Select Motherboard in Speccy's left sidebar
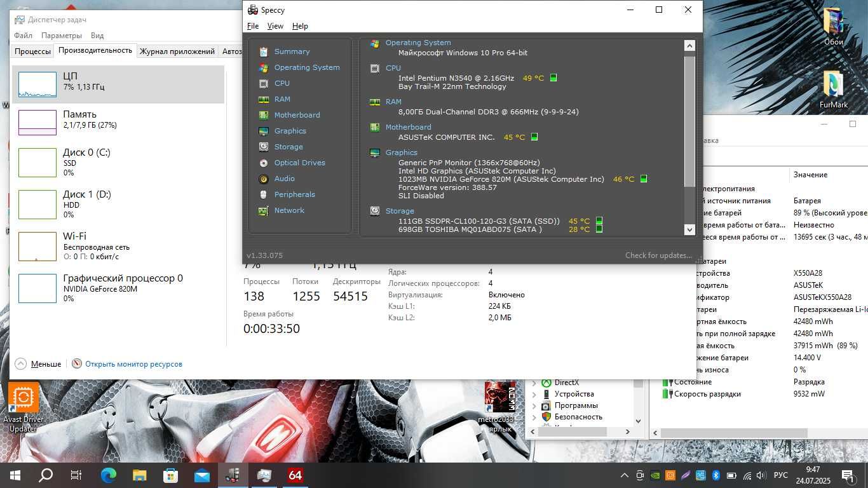Viewport: 868px width, 488px height. 297,115
